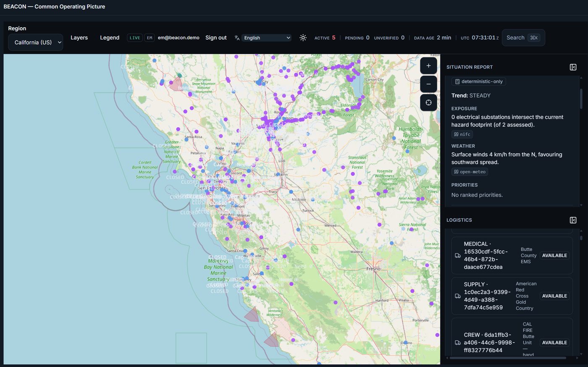Click the UTC clock 07:31:01
Viewport: 588px width, 367px height.
coord(480,38)
